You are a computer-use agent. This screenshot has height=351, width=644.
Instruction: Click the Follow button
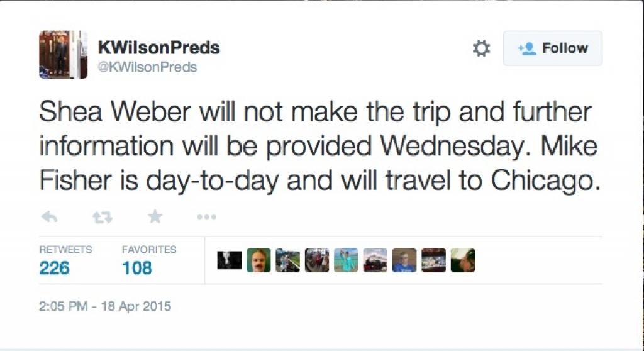553,48
